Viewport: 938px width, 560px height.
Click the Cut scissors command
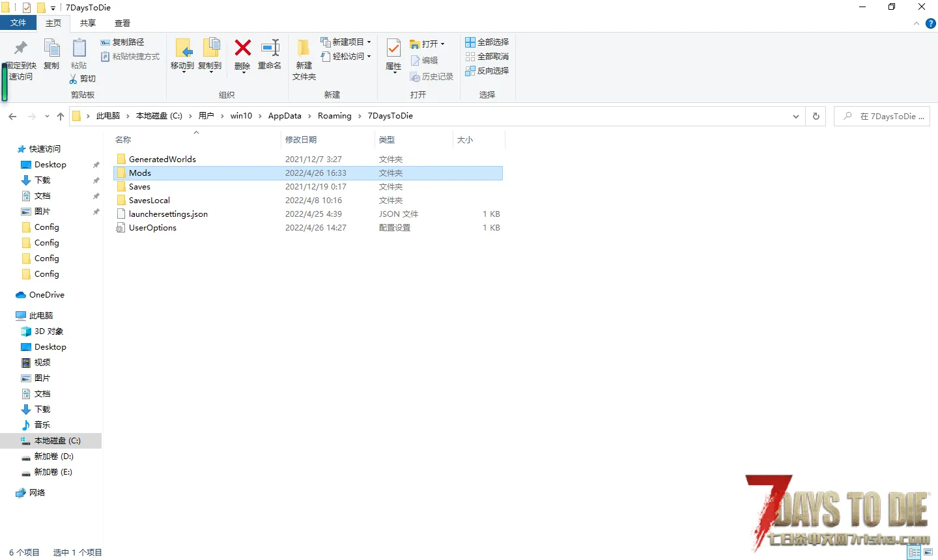tap(83, 79)
